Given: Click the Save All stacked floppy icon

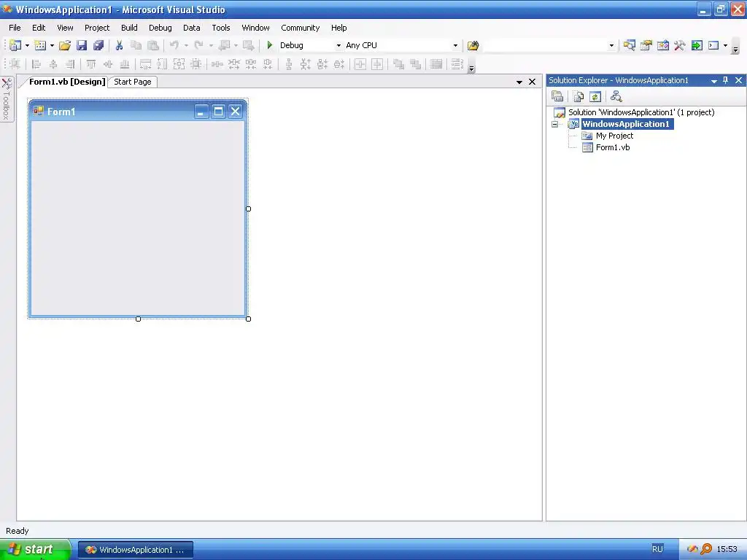Looking at the screenshot, I should (x=98, y=45).
